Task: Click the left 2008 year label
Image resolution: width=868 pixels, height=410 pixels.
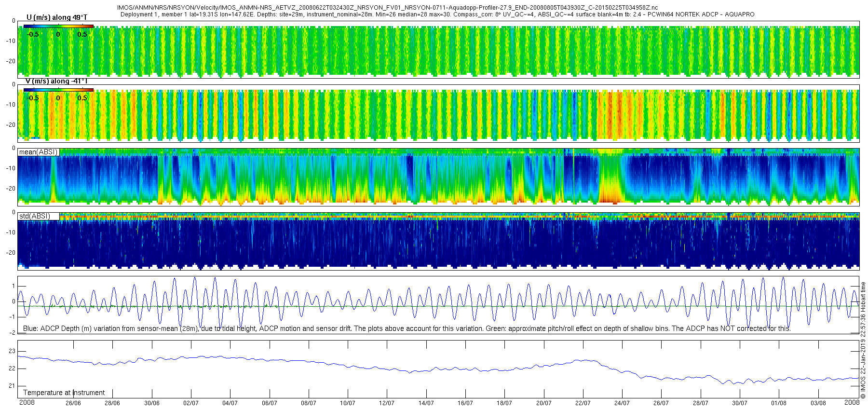Action: click(27, 402)
